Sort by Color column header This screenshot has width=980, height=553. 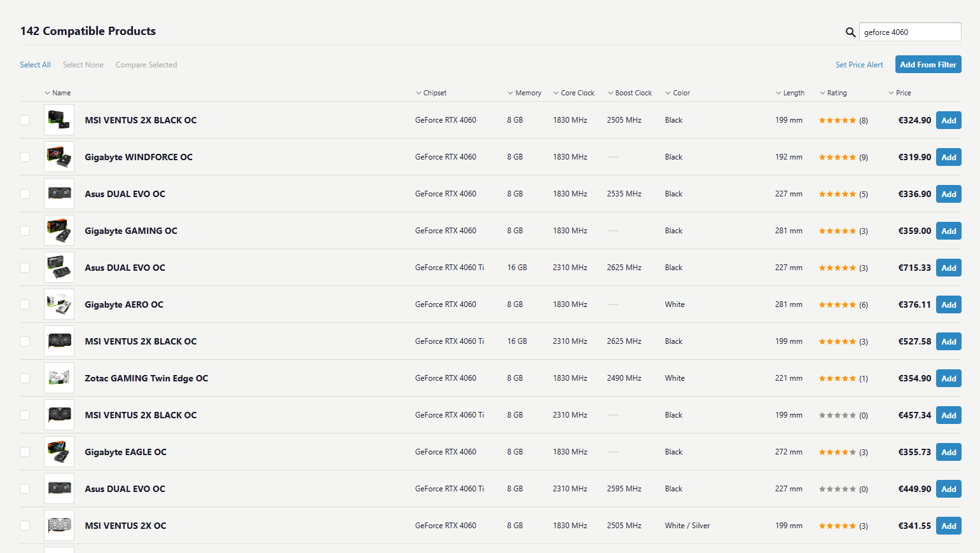[x=678, y=93]
